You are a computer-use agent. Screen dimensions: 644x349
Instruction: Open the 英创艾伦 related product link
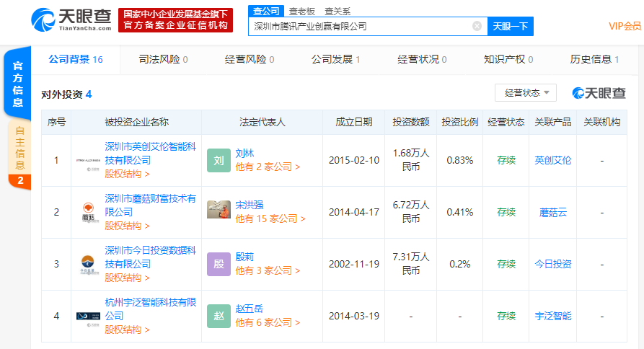(553, 161)
